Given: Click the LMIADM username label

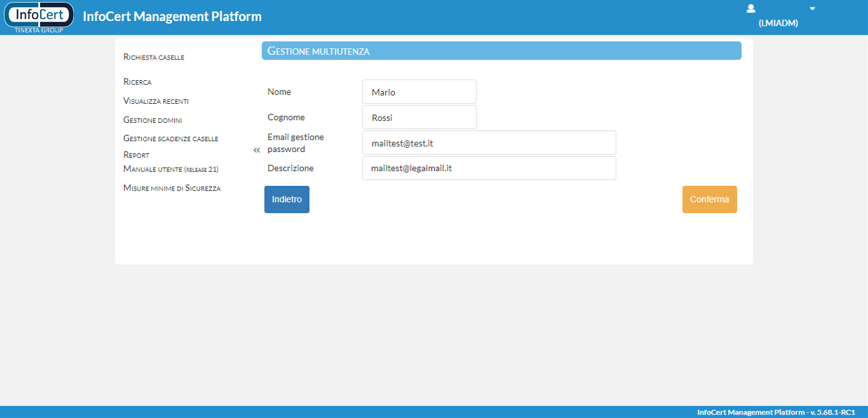Looking at the screenshot, I should (778, 23).
